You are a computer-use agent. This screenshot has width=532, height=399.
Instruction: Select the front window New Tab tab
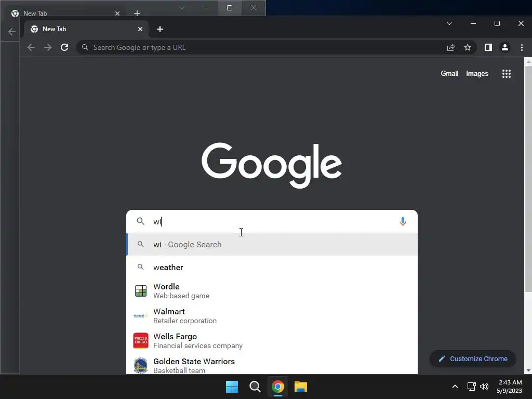(87, 29)
